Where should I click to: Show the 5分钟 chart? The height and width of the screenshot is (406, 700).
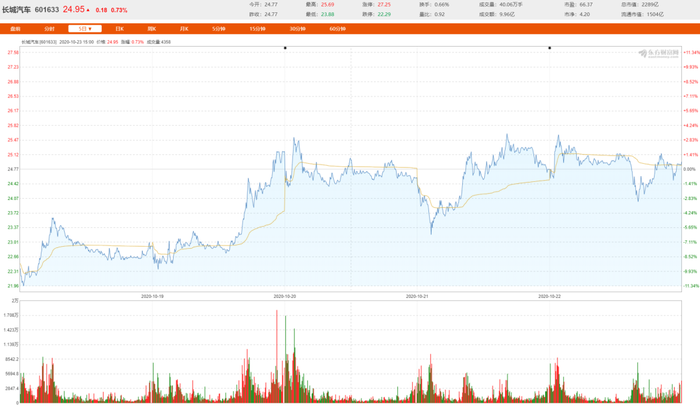point(218,29)
